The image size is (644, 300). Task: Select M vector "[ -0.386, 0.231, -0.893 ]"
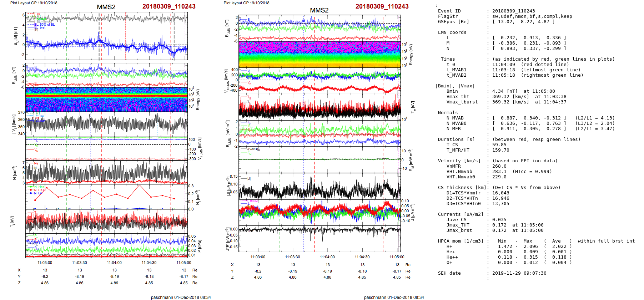pos(529,43)
